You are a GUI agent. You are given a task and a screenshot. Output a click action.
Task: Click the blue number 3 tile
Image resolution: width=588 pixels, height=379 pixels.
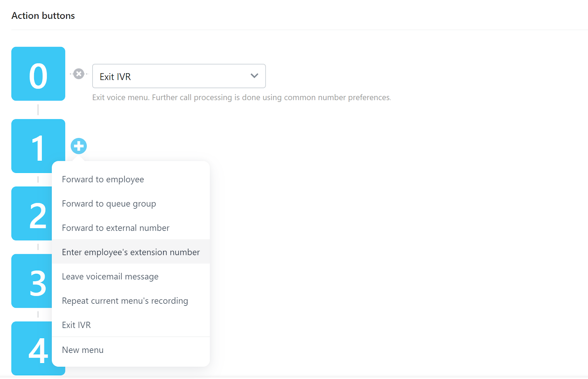32,281
